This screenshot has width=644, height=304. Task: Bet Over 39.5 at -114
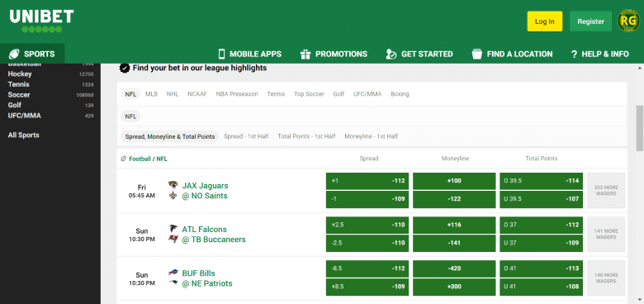(x=541, y=181)
